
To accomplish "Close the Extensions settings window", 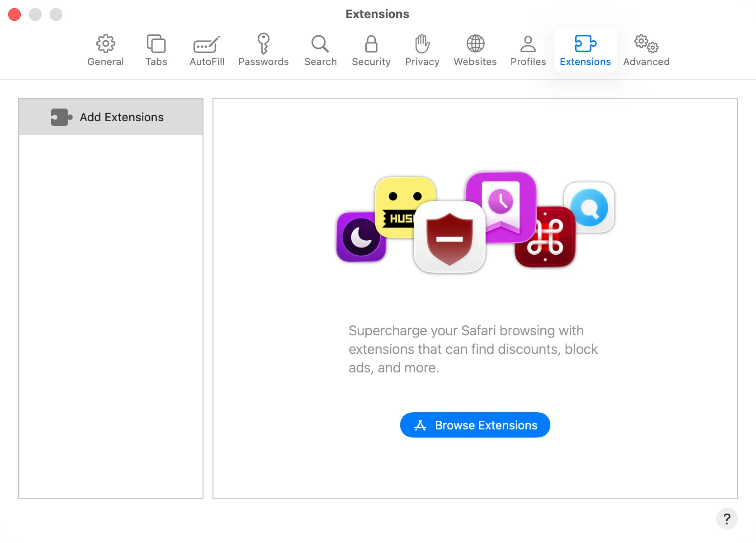I will tap(14, 14).
